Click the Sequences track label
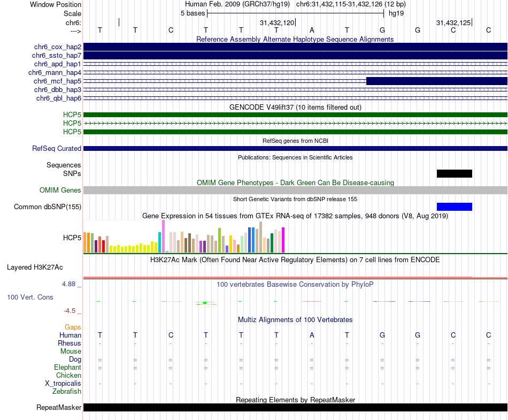Viewport: 508px width, 420px height. [64, 165]
